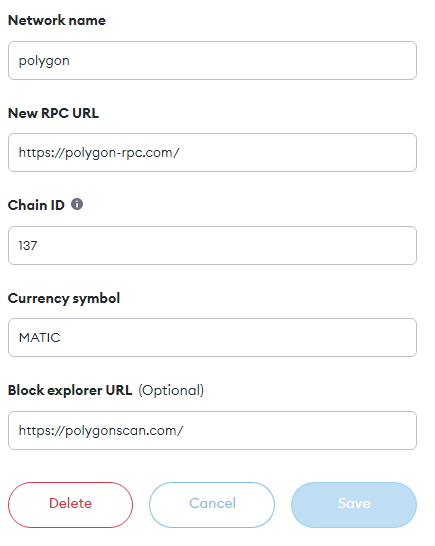This screenshot has height=546, width=435.
Task: Click the 'Currency symbol' label
Action: coord(64,298)
